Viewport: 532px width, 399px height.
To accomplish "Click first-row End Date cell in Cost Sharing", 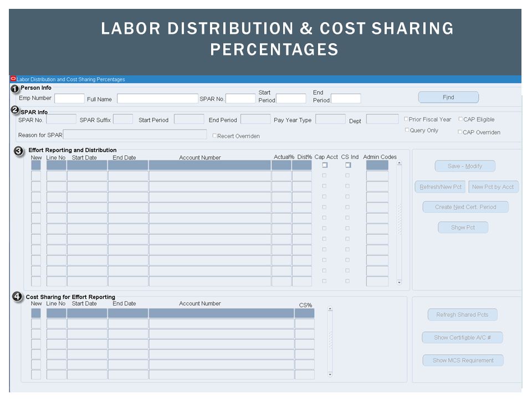I will tap(128, 314).
